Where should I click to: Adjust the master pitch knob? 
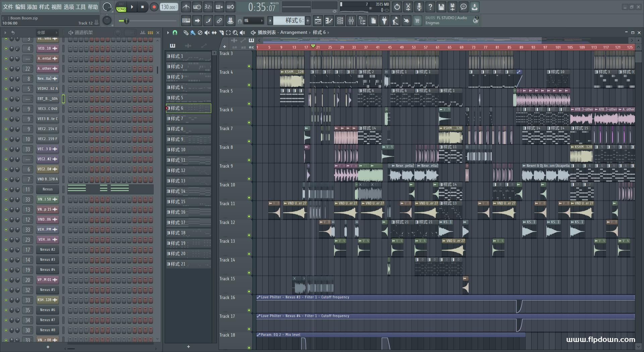[x=107, y=21]
